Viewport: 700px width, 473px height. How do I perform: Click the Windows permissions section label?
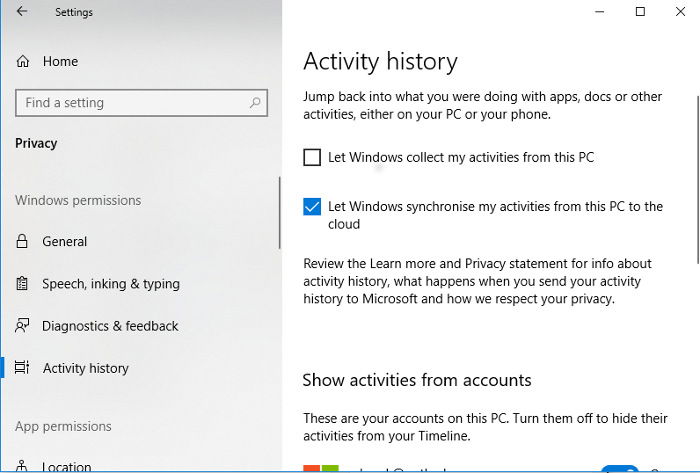[x=78, y=200]
